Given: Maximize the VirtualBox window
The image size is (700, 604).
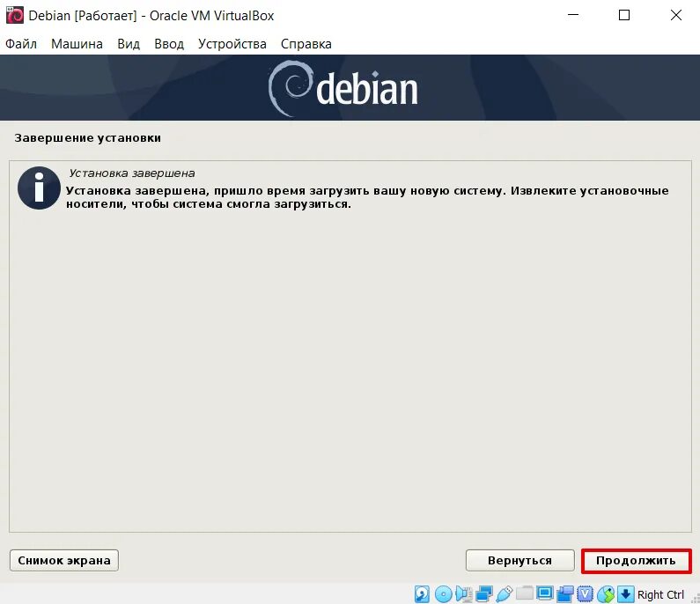Looking at the screenshot, I should tap(624, 15).
